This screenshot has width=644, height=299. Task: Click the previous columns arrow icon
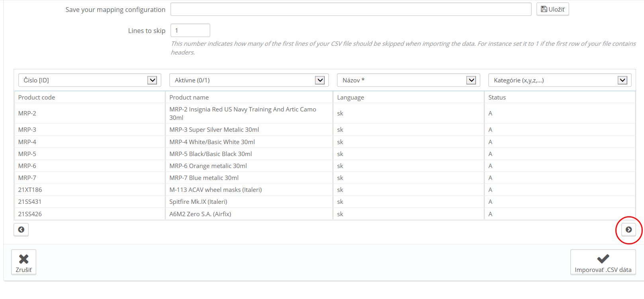[x=21, y=230]
